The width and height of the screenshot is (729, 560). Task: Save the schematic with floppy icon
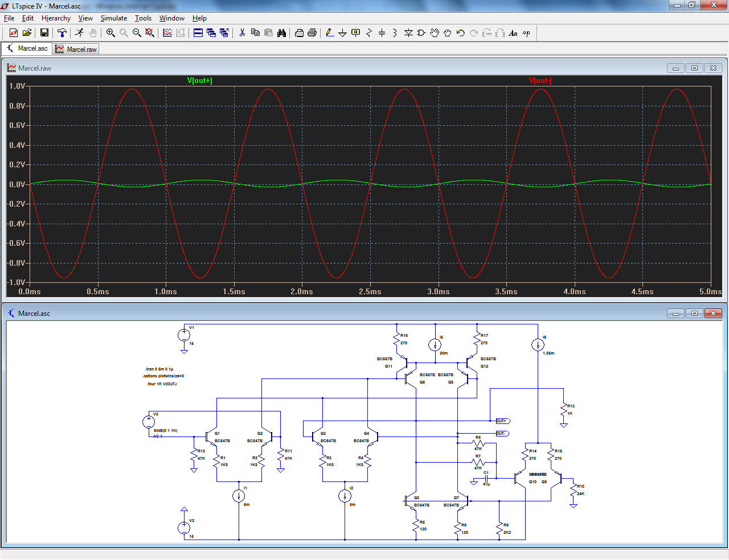pos(44,33)
